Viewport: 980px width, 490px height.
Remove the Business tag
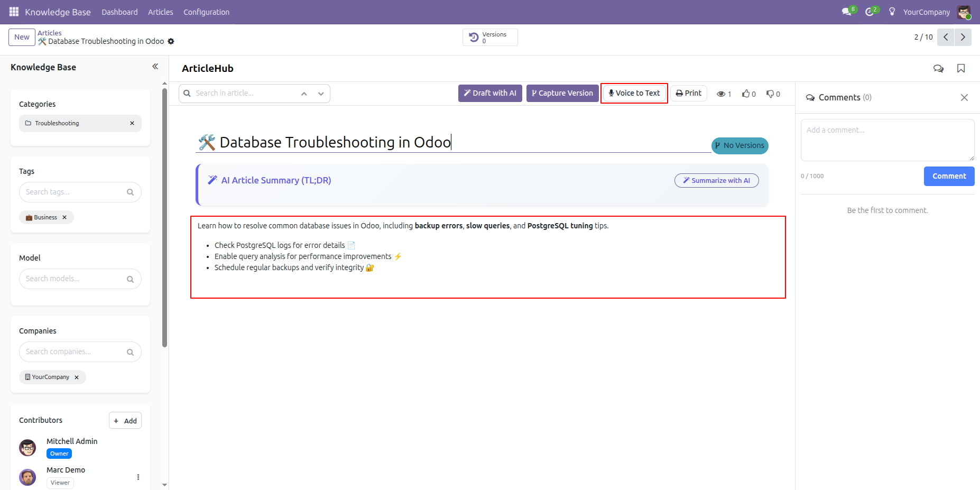(64, 217)
